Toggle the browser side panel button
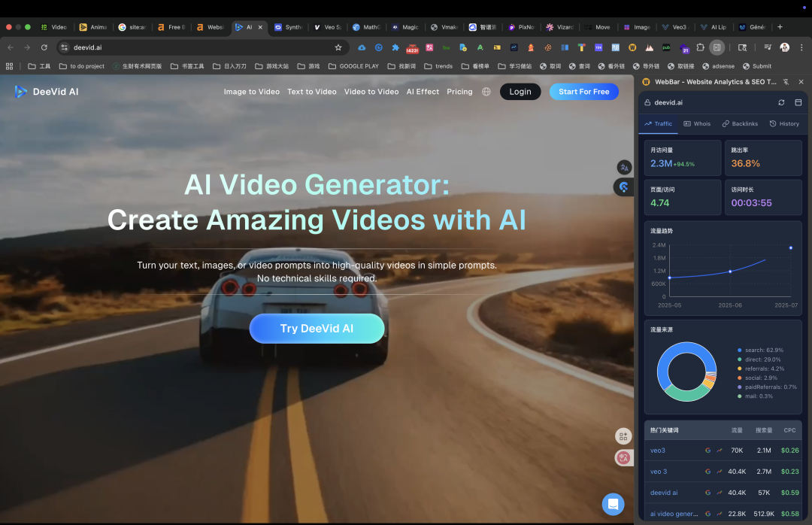Screen dimensions: 812x525 click(x=717, y=47)
